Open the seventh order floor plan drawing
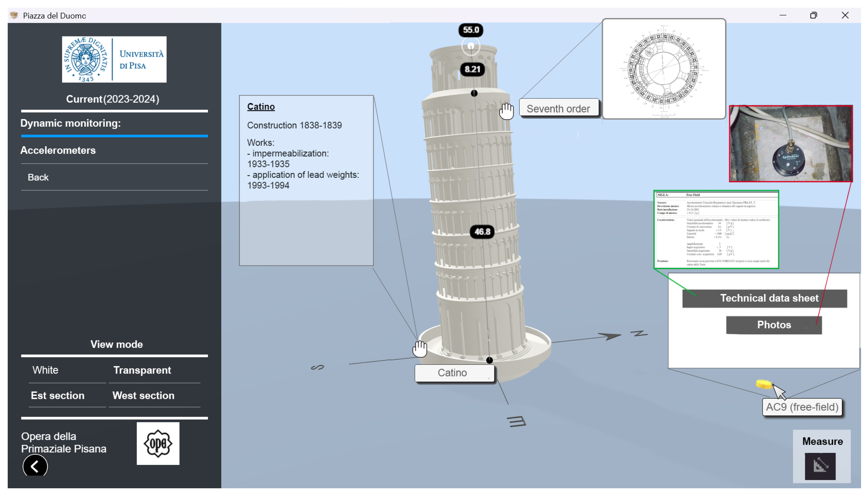This screenshot has width=868, height=496. [x=663, y=69]
